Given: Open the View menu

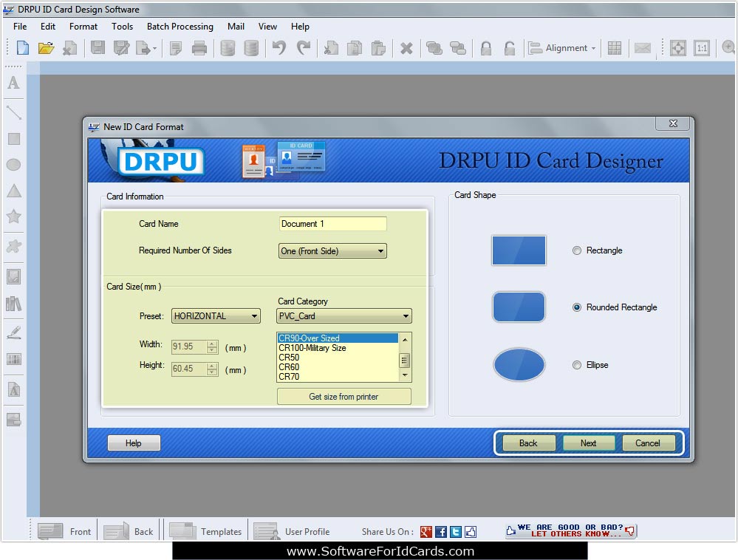Looking at the screenshot, I should [x=267, y=27].
